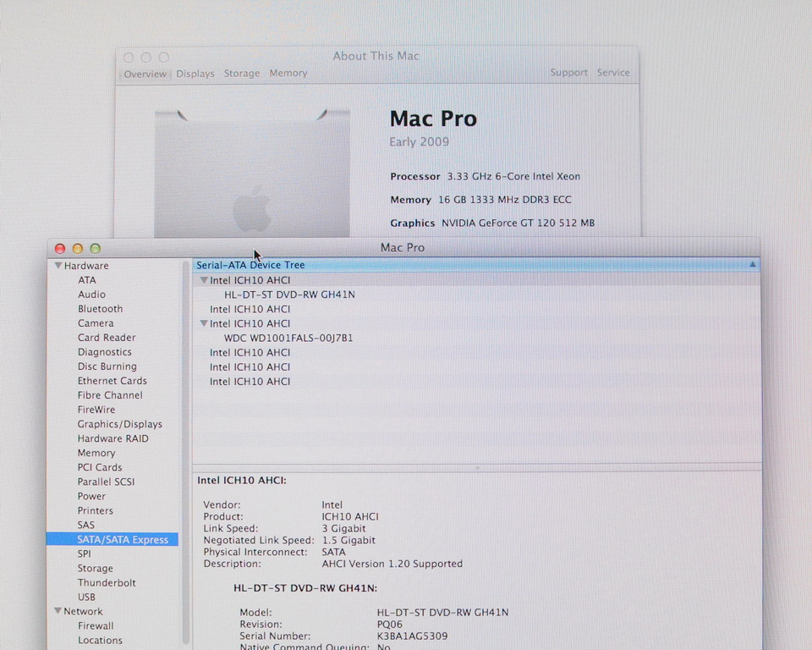Collapse Intel ICH10 AHCI above WDC drive

click(204, 323)
